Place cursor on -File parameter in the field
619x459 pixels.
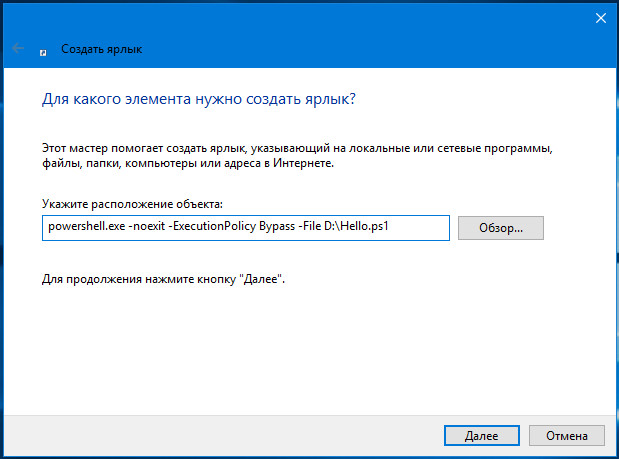[310, 227]
